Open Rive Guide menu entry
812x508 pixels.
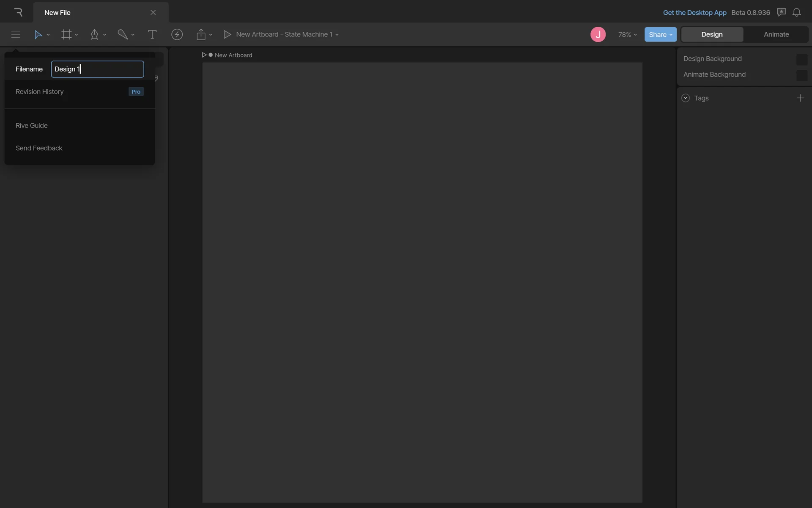tap(32, 126)
